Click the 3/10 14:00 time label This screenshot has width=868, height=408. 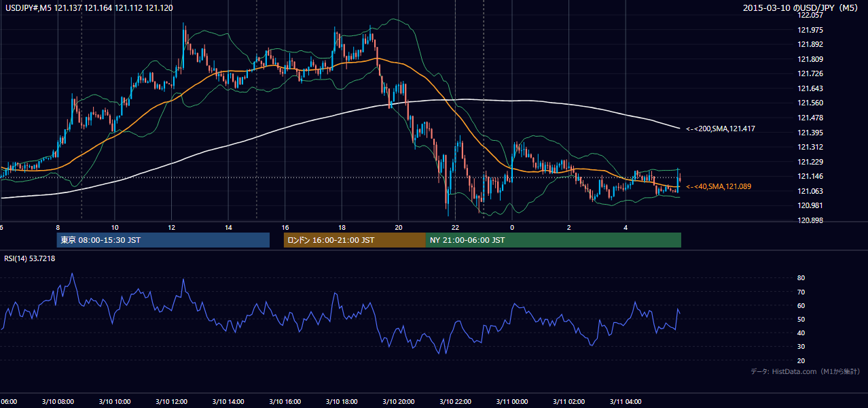[x=228, y=402]
